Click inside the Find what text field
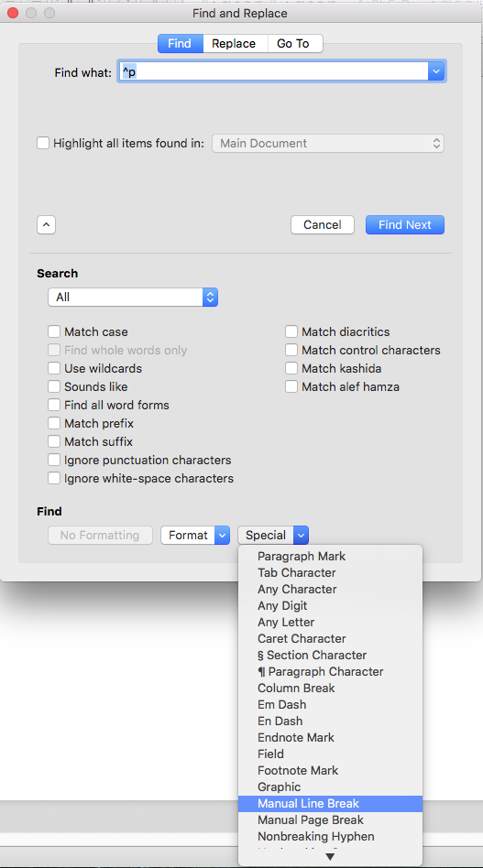Image resolution: width=483 pixels, height=868 pixels. (274, 72)
